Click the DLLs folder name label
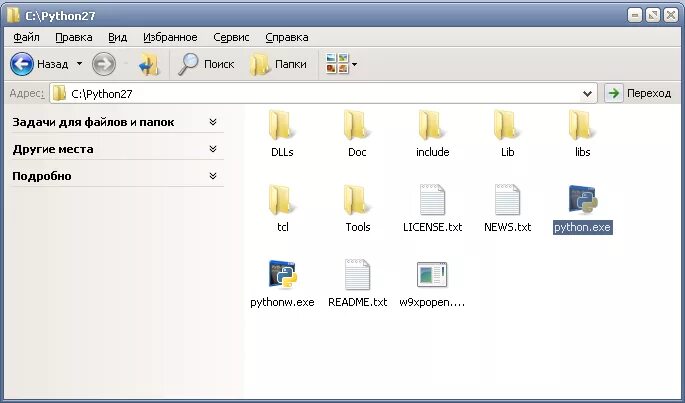The image size is (685, 403). (282, 152)
